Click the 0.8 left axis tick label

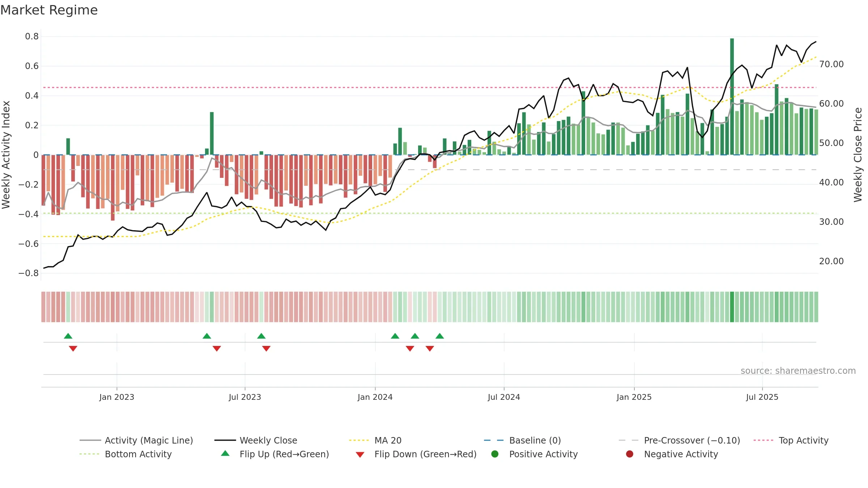32,36
